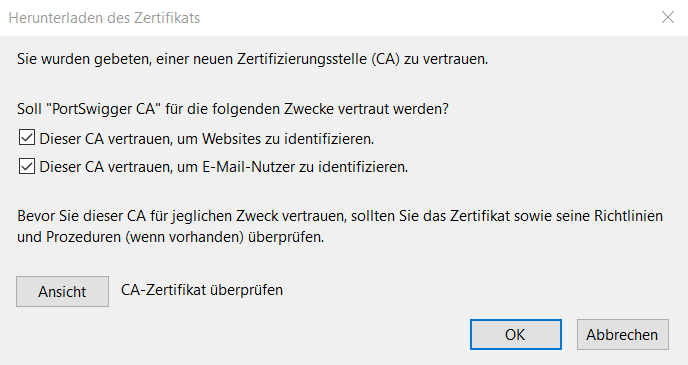
Task: Click the 'Sie wurden gebeten' heading line
Action: click(253, 59)
